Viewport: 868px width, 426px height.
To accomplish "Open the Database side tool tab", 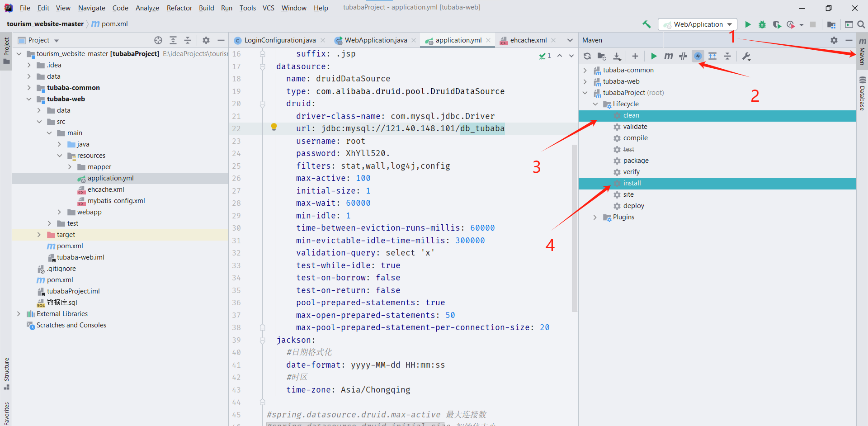I will (x=862, y=94).
